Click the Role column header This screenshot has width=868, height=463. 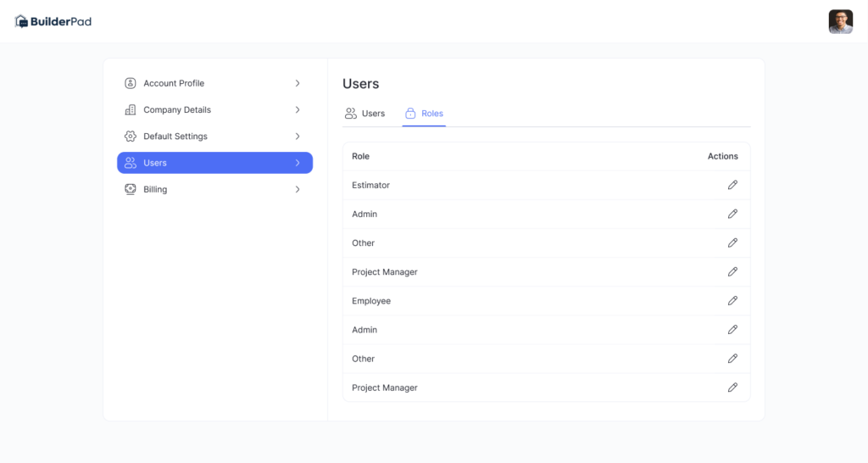tap(360, 156)
